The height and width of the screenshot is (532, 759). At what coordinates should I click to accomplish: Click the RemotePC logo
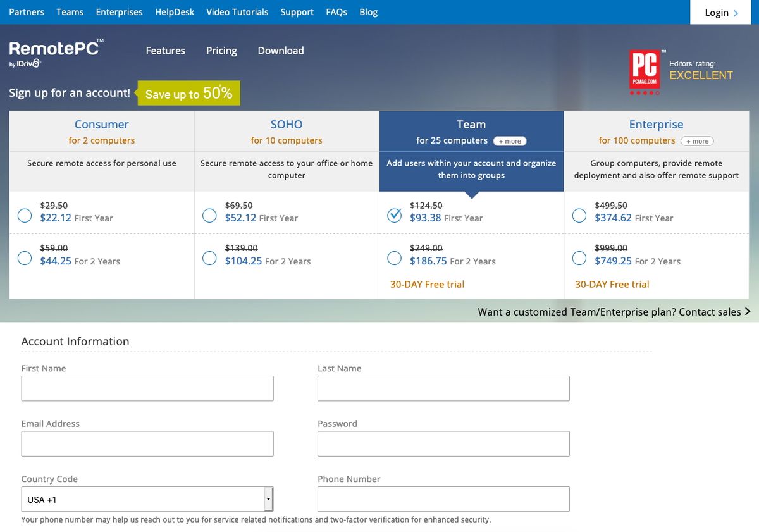(54, 49)
